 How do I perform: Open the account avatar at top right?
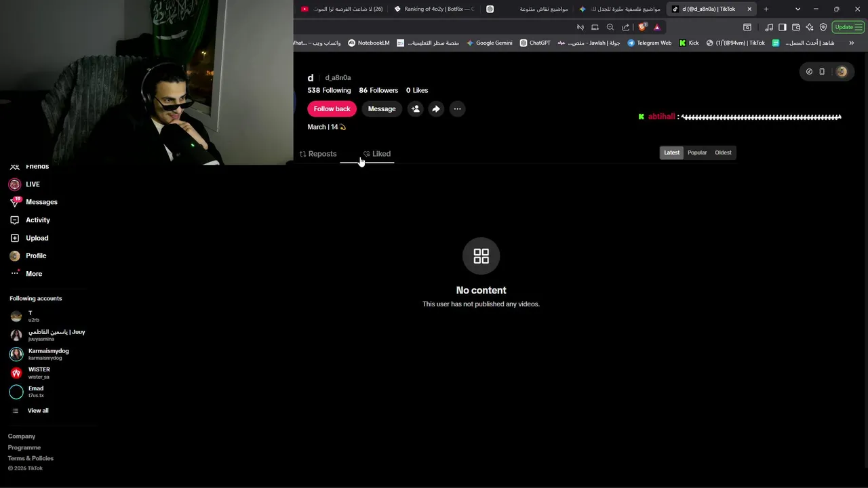click(x=842, y=71)
